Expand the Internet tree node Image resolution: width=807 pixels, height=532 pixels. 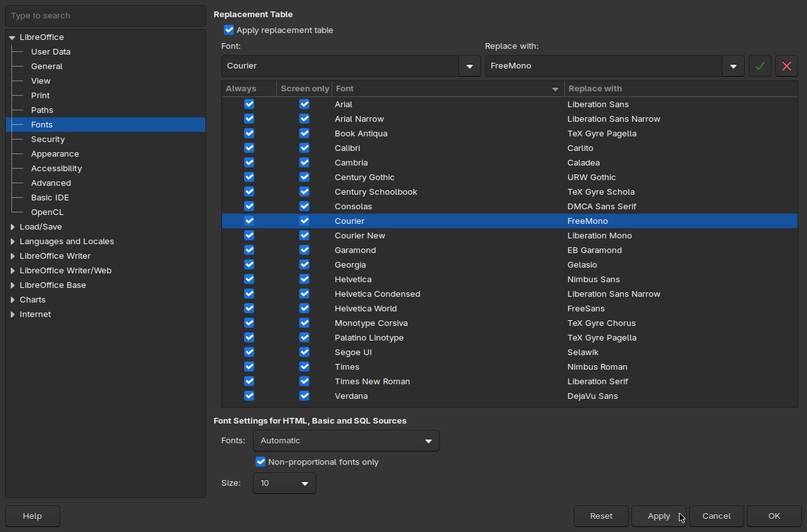click(x=12, y=315)
